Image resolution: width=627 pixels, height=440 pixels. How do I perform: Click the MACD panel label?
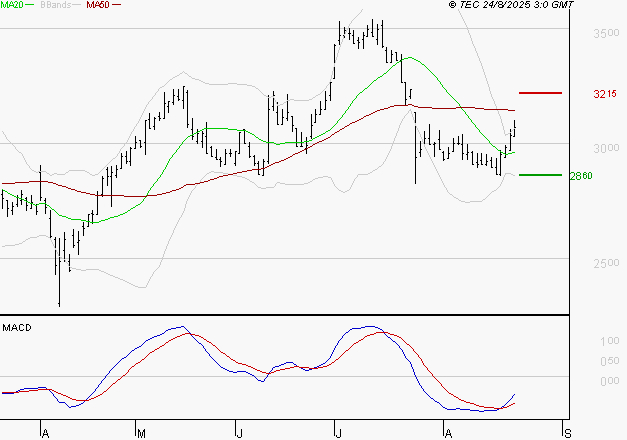(17, 328)
